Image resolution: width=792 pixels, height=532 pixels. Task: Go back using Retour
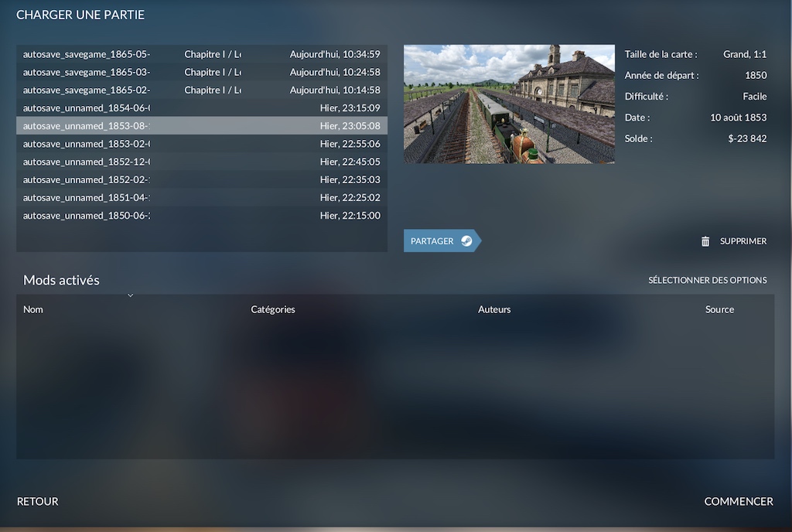(38, 501)
